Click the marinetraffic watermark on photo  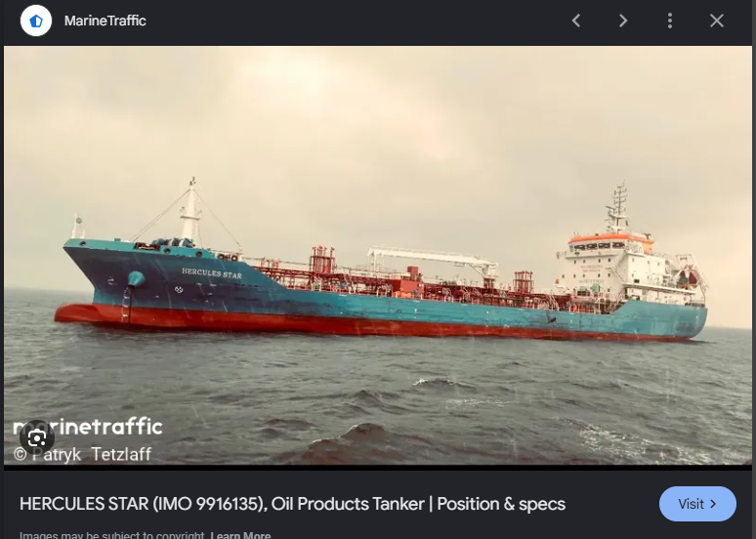pos(88,427)
